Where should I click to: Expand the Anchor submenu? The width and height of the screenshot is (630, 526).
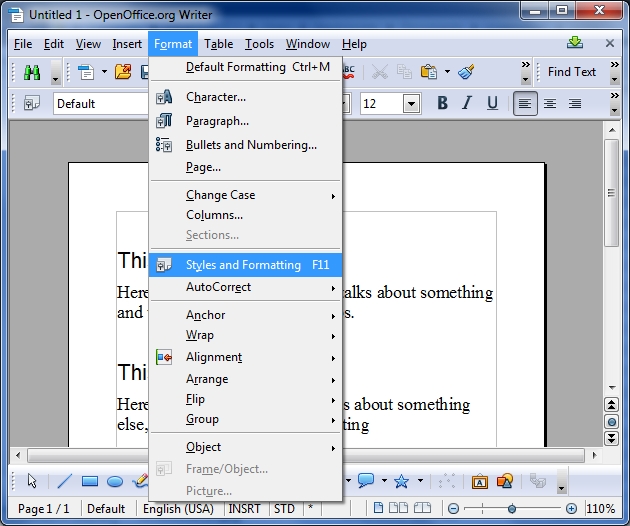tap(245, 315)
